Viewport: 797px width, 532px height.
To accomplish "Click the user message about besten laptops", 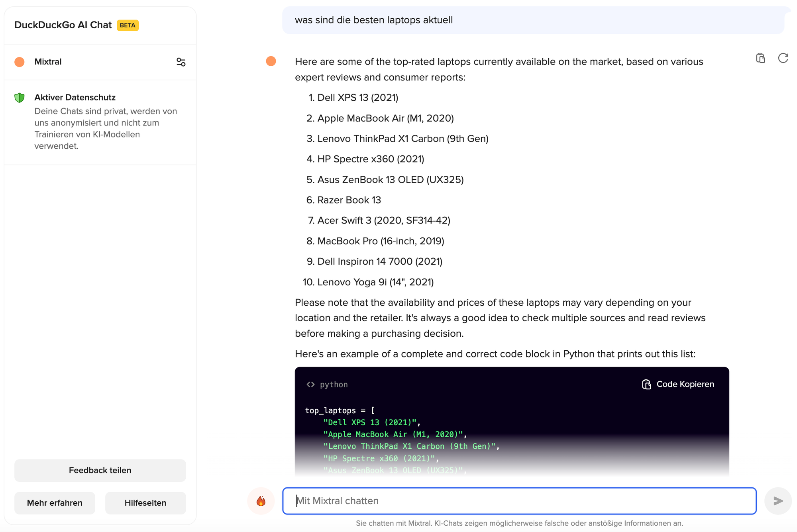I will (373, 20).
